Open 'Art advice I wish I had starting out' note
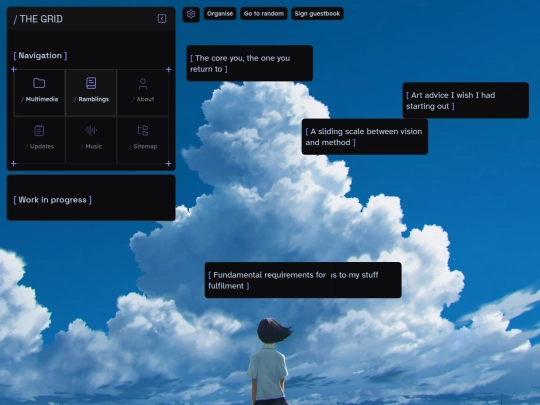This screenshot has height=405, width=540. 466,100
